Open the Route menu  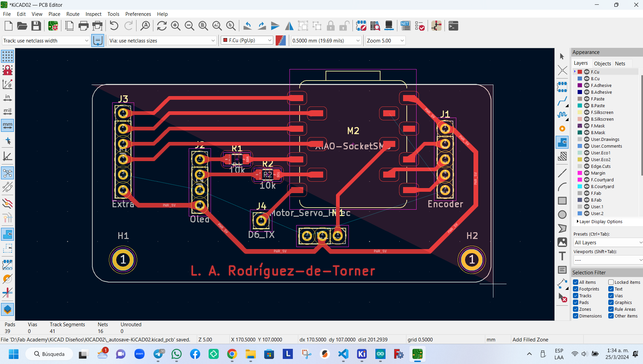(x=73, y=14)
